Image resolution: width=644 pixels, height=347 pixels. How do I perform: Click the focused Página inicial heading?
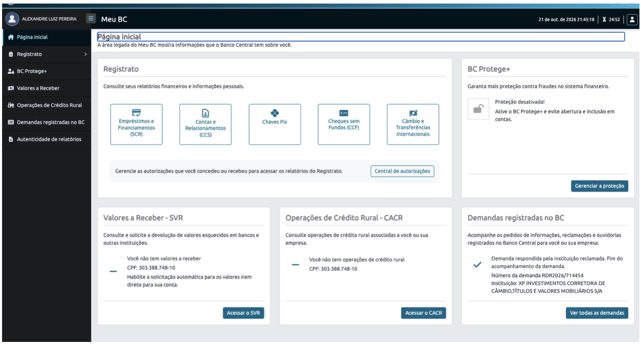[361, 37]
